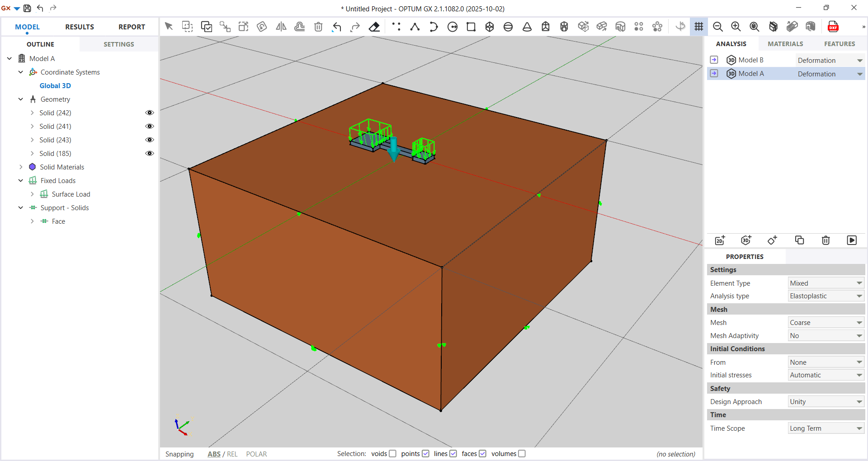The height and width of the screenshot is (461, 868).
Task: Toggle the grid display icon
Action: click(x=698, y=27)
